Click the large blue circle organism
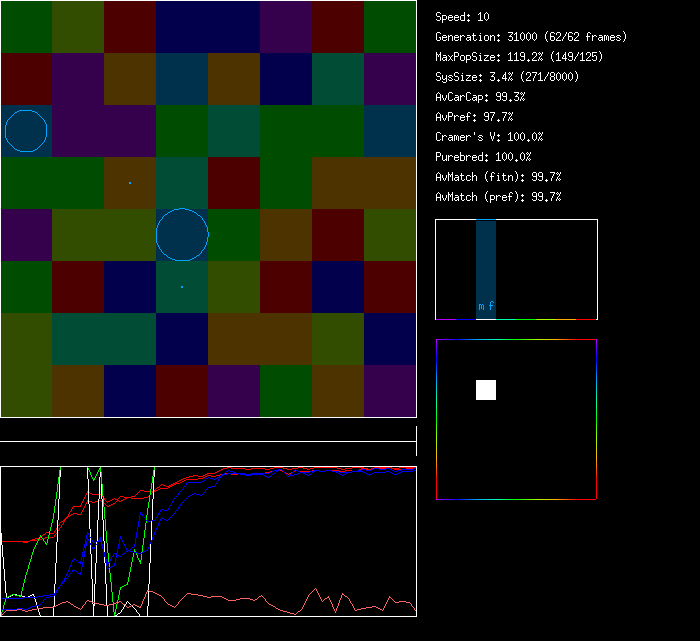 (x=182, y=235)
